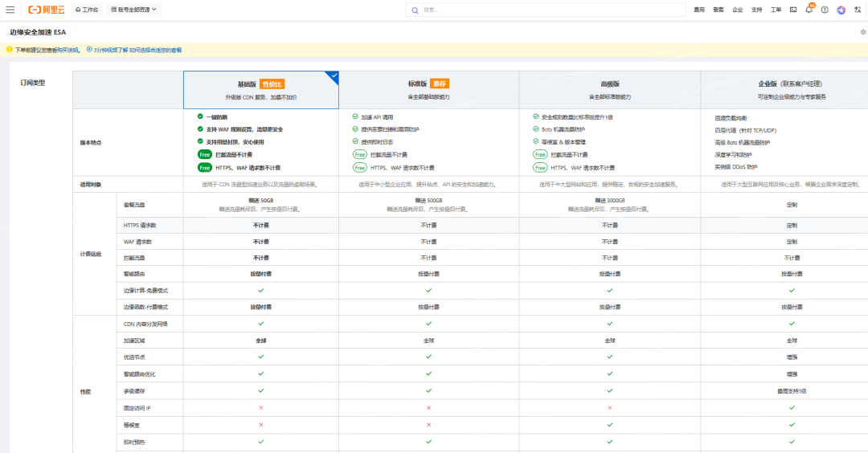Open the 3分钟视频了解 guide link
This screenshot has width=868, height=453.
pyautogui.click(x=137, y=51)
